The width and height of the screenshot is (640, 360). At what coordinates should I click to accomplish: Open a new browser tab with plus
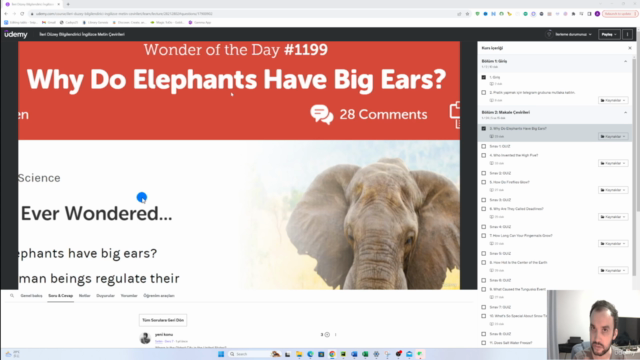pyautogui.click(x=68, y=4)
